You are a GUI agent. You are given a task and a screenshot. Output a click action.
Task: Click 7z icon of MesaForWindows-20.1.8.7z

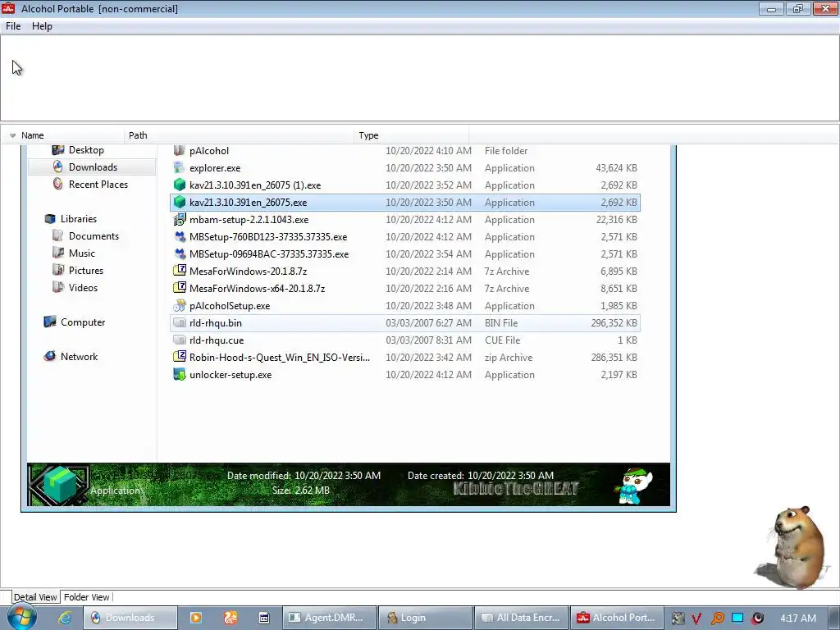coord(180,271)
